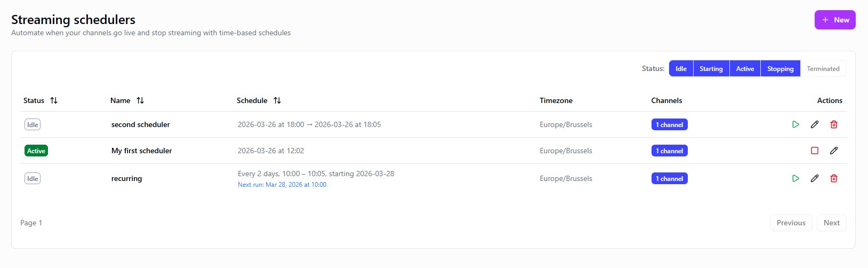Edit My first scheduler pencil icon
The height and width of the screenshot is (268, 868).
[x=834, y=151]
